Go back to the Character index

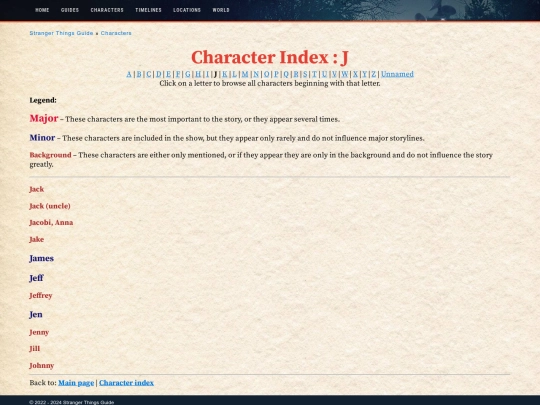click(x=126, y=383)
